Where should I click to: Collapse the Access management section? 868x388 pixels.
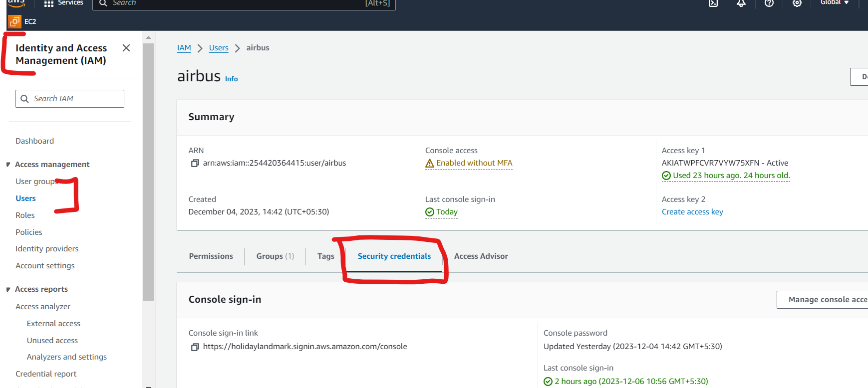tap(9, 165)
